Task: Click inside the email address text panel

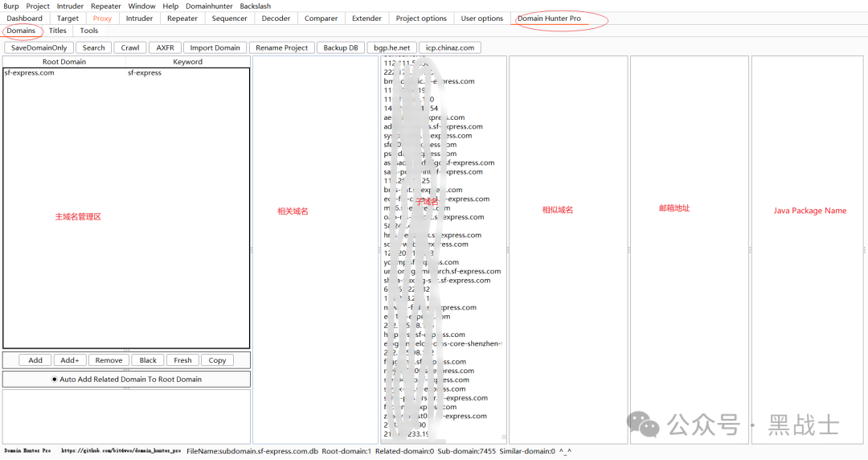Action: tap(690, 249)
